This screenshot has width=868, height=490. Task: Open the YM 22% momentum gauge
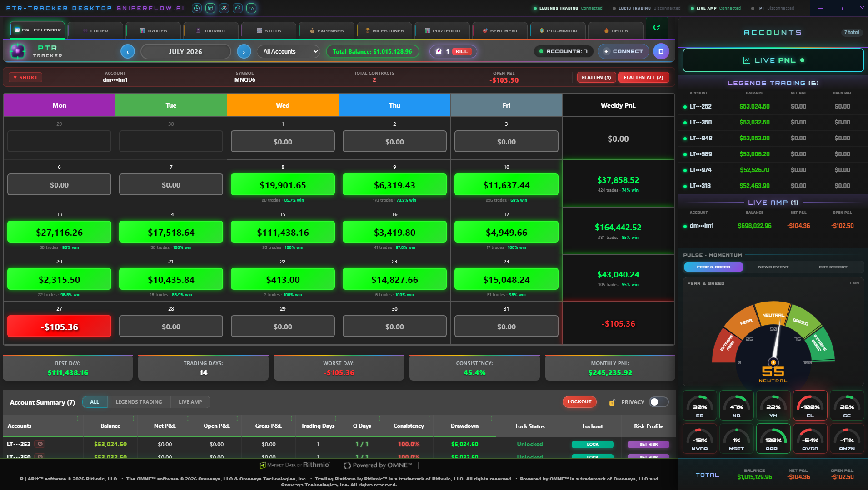pos(773,406)
